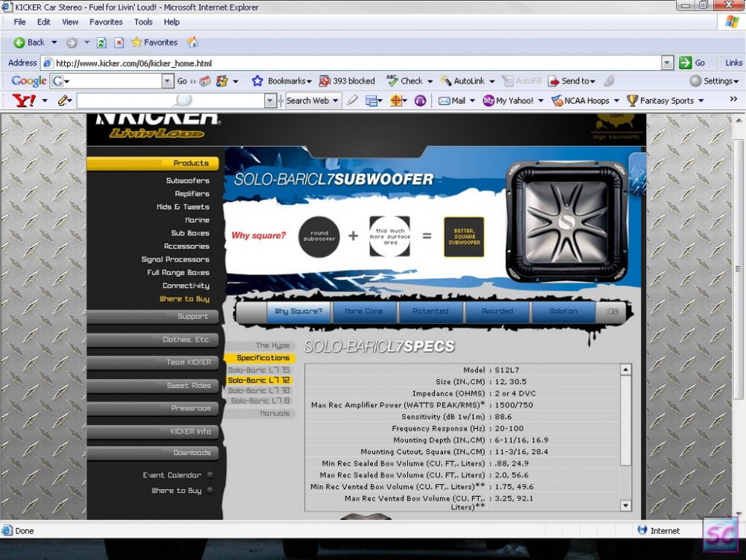
Task: Click the specs scrollbar down arrow
Action: (626, 506)
